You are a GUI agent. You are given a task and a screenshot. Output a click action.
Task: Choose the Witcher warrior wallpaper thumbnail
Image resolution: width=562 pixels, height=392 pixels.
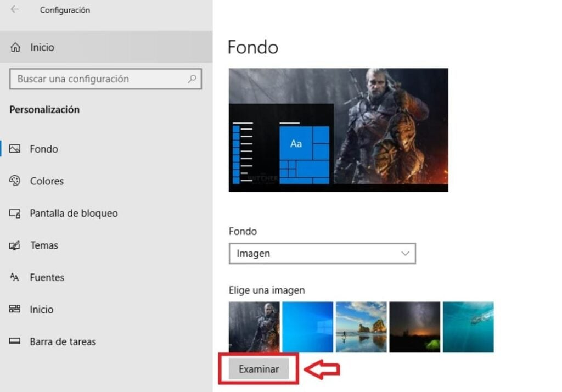[x=254, y=327]
